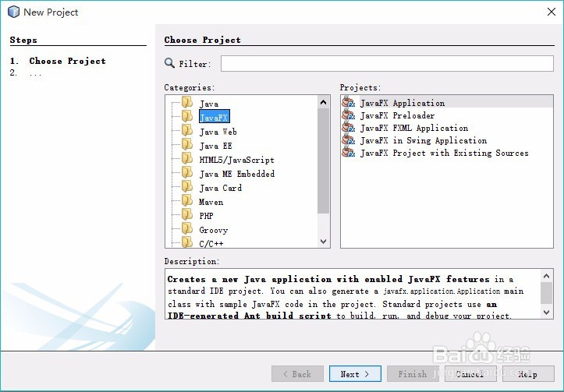Click the C/C++ folder icon
Viewport: 564px width, 392px height.
point(187,242)
